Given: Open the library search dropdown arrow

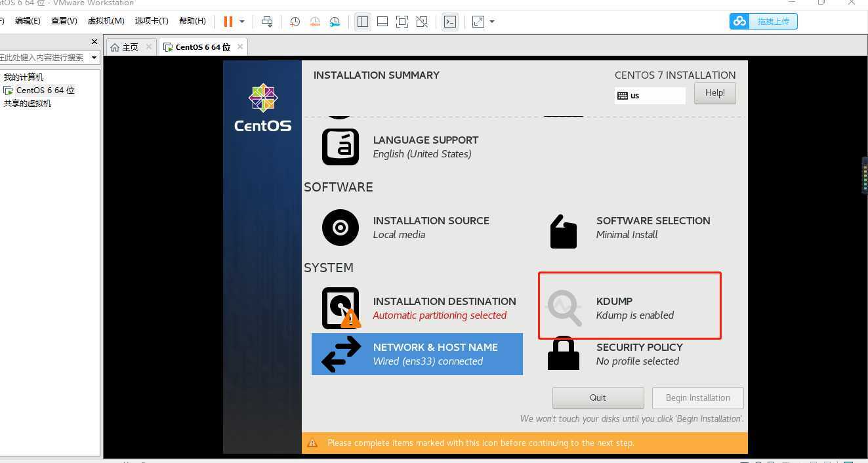Looking at the screenshot, I should click(x=94, y=58).
